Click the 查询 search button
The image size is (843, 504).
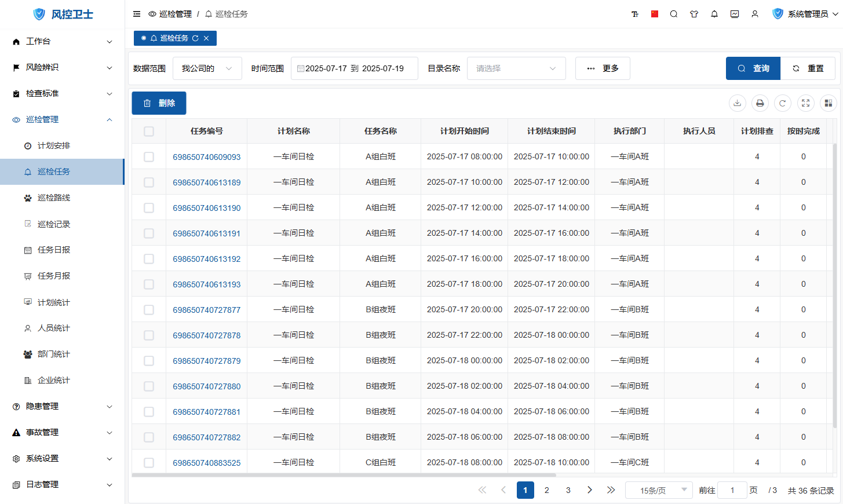click(753, 68)
